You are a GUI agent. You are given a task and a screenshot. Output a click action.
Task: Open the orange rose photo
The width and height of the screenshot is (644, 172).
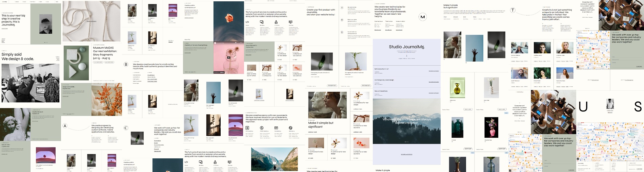[x=228, y=18]
